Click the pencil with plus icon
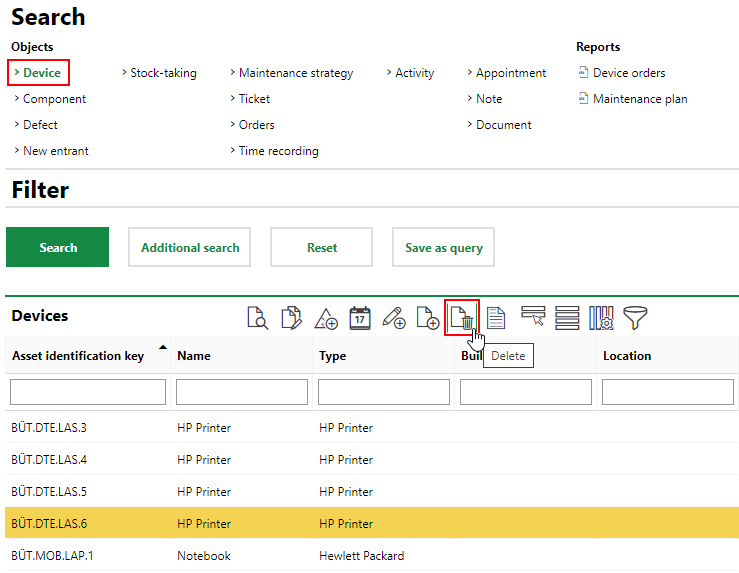The image size is (739, 573). coord(393,318)
